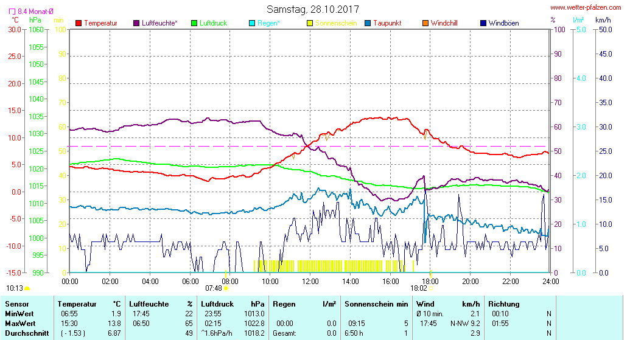Image resolution: width=644 pixels, height=340 pixels.
Task: Click the orange Windchill legend swatch
Action: [x=425, y=23]
